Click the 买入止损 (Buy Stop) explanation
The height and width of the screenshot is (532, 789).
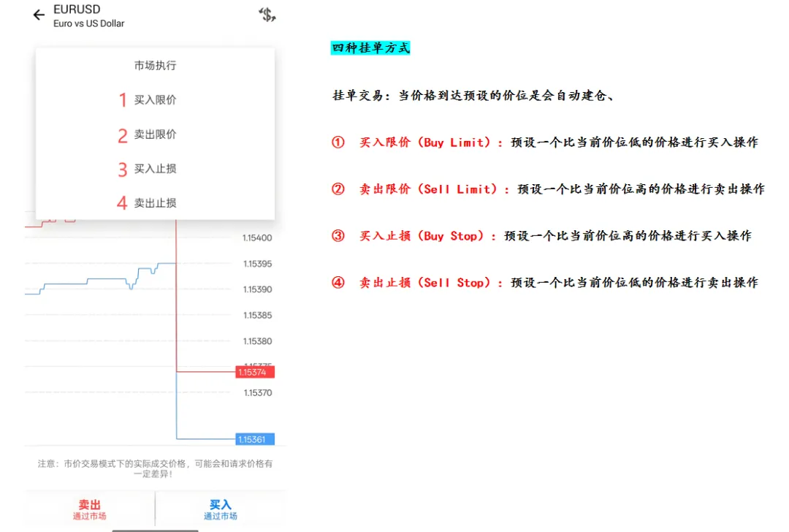[x=541, y=236]
